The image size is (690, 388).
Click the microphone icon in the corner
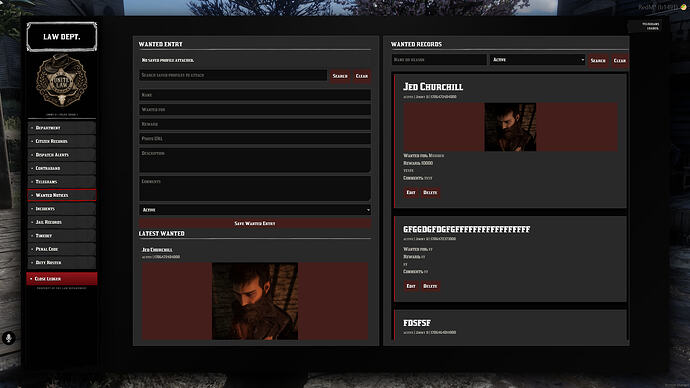pyautogui.click(x=8, y=338)
